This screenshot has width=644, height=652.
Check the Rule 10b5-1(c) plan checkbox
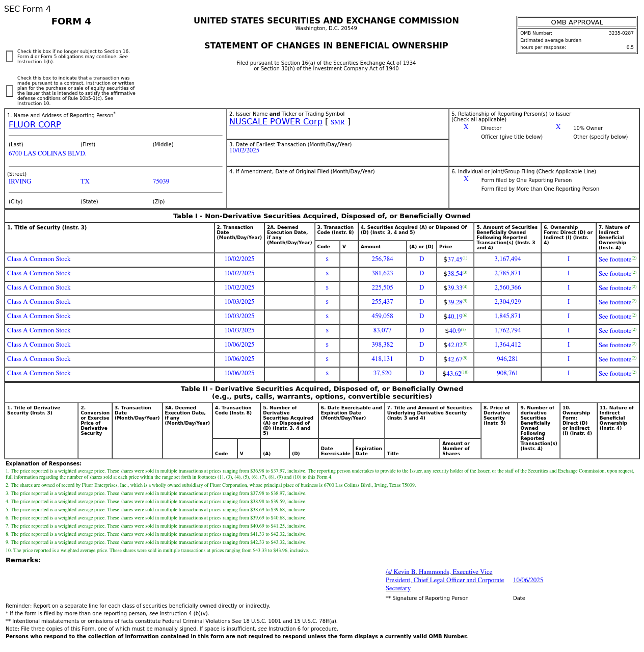point(10,91)
